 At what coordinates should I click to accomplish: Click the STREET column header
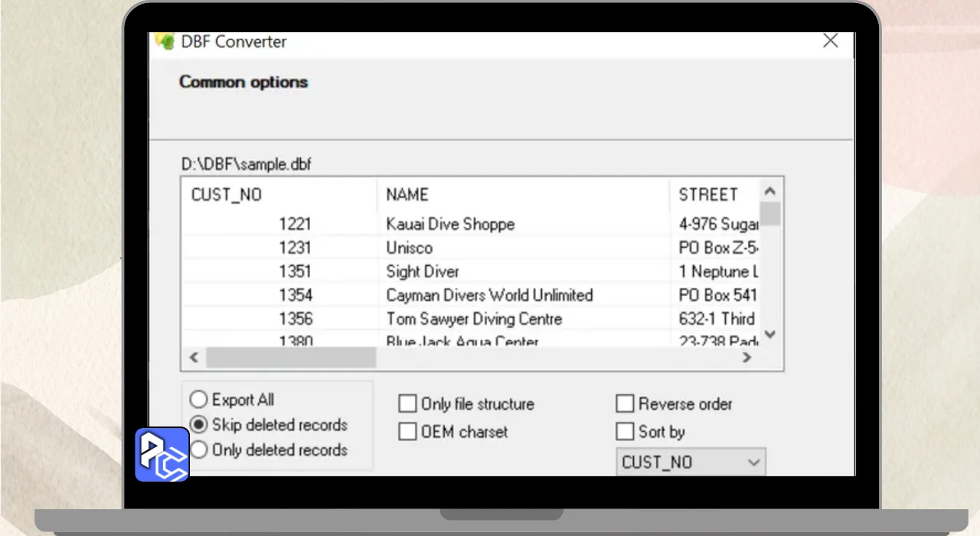pos(708,194)
